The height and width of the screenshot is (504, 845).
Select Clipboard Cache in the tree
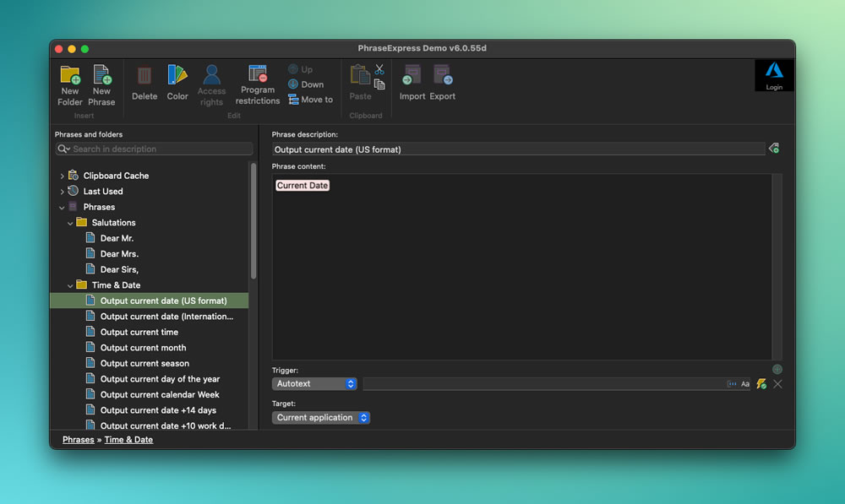[x=116, y=176]
